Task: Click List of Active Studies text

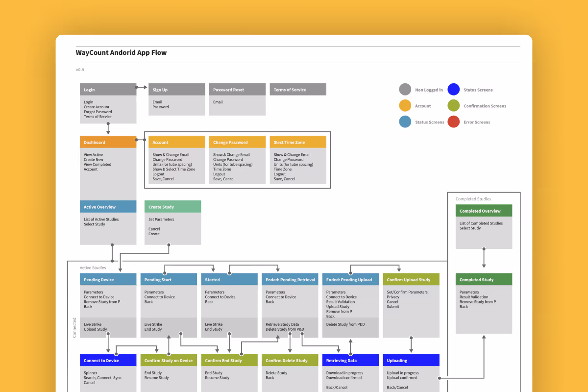Action: (x=101, y=220)
